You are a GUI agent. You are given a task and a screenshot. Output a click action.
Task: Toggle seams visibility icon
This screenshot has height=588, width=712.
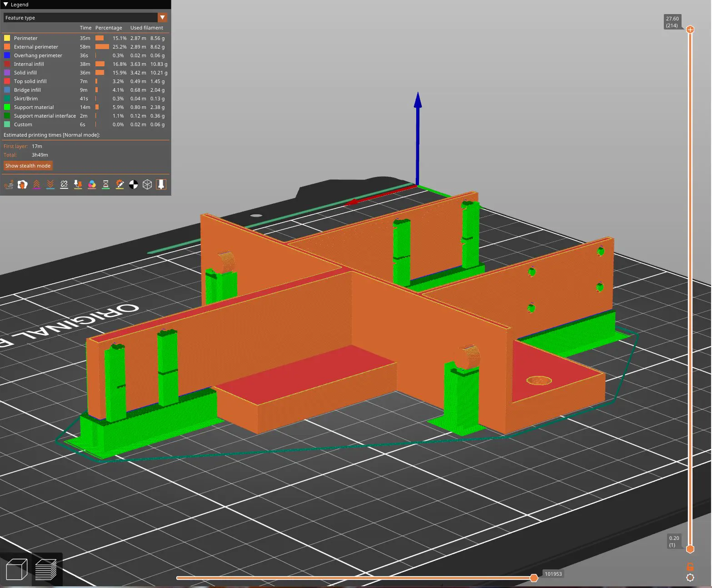[64, 184]
